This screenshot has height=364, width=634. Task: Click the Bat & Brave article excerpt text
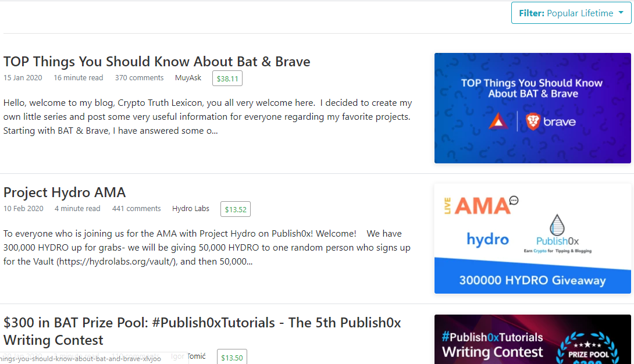click(x=208, y=117)
